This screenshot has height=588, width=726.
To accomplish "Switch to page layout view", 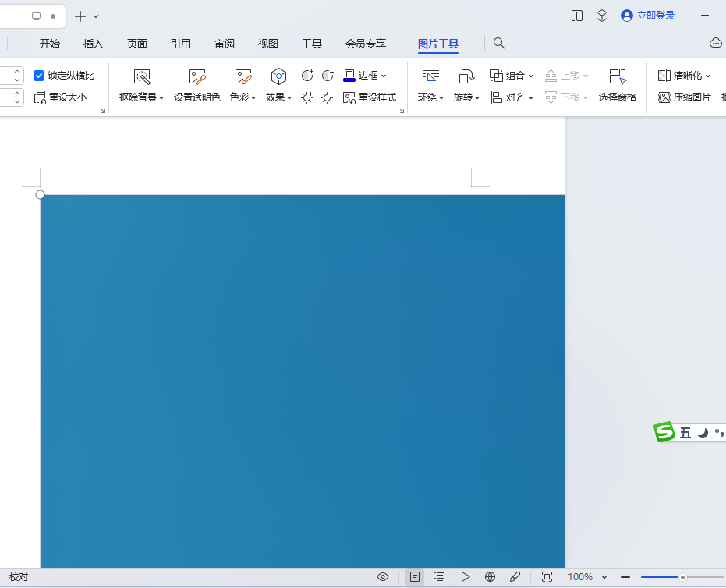I will pos(415,577).
